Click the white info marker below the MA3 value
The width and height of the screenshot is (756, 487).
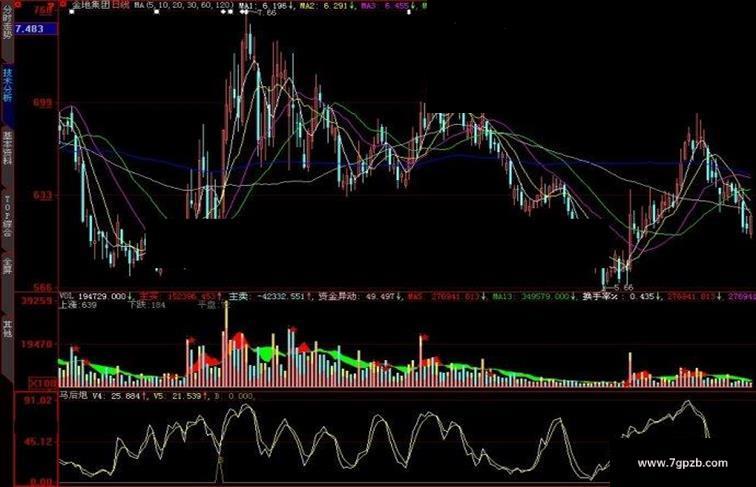(x=409, y=12)
